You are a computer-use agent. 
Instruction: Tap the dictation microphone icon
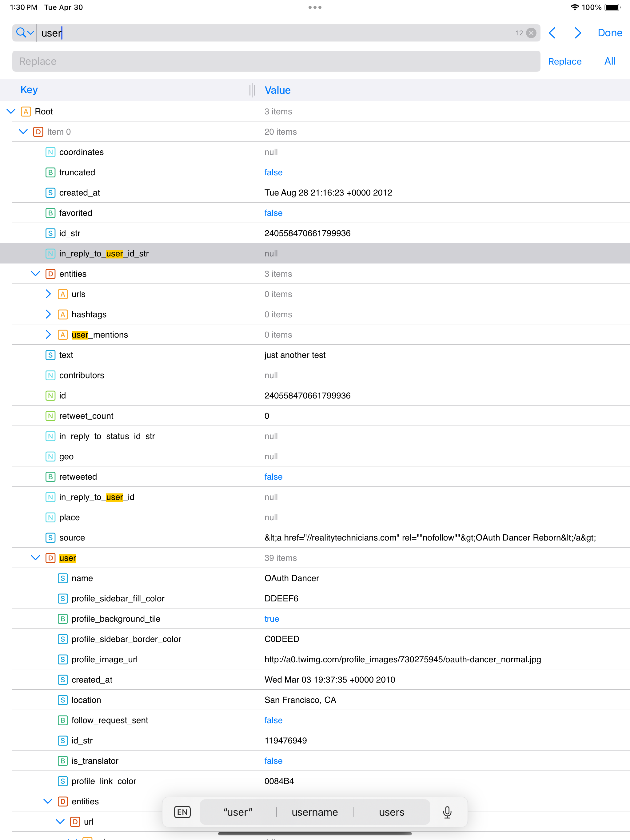pos(447,812)
